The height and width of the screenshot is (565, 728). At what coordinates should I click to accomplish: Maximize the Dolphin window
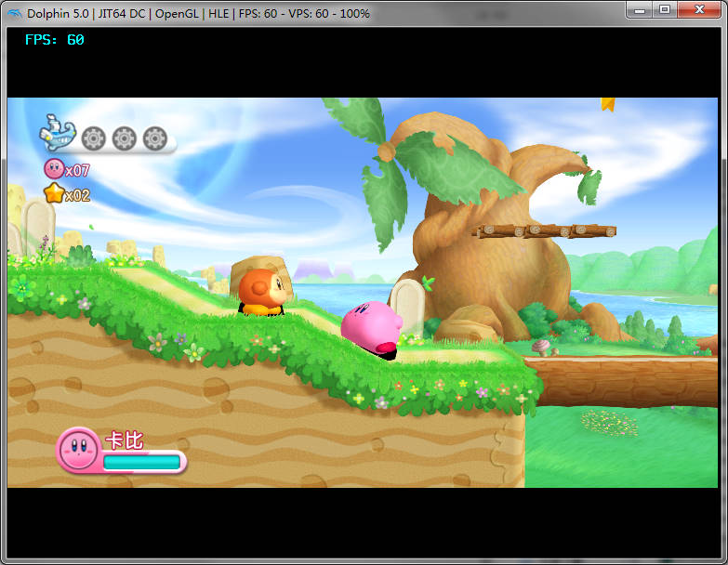click(665, 9)
